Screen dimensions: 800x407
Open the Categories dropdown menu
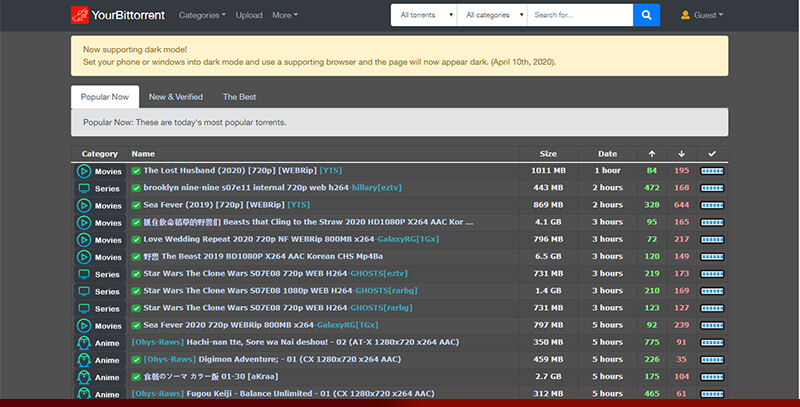point(202,15)
